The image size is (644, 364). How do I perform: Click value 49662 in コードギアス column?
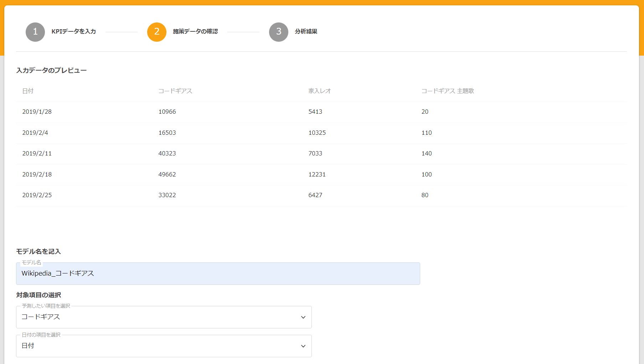167,174
